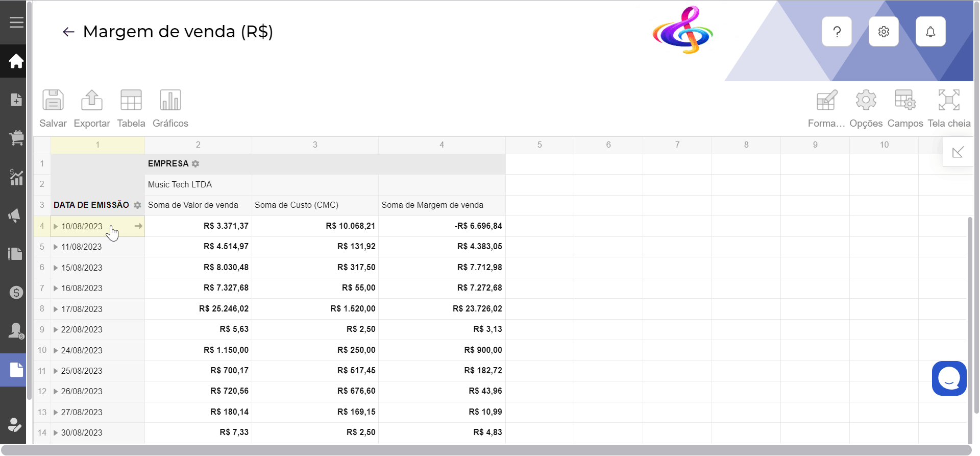Screen dimensions: 980x456
Task: Open the sidebar hamburger menu
Action: pos(16,22)
